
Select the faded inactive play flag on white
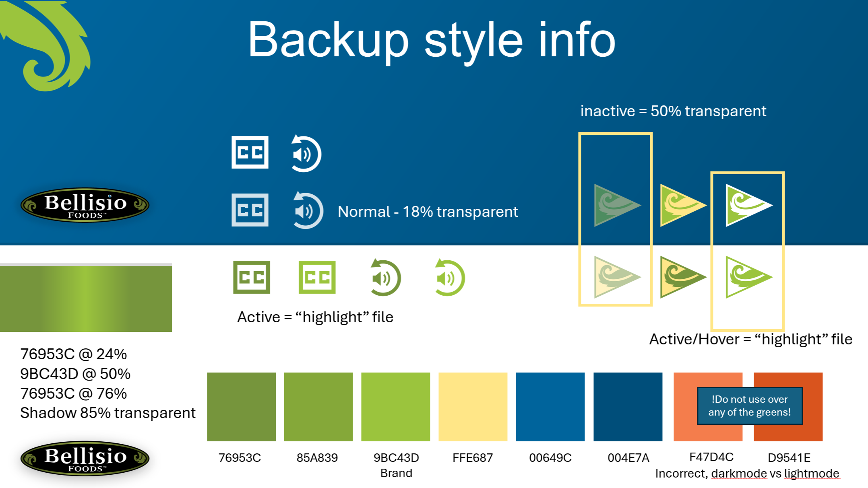(x=617, y=277)
